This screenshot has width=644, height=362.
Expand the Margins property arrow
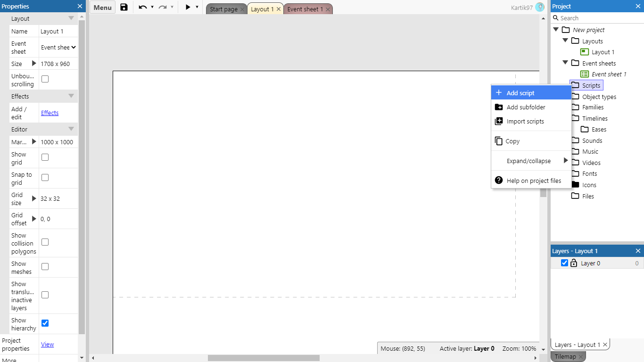pos(34,141)
